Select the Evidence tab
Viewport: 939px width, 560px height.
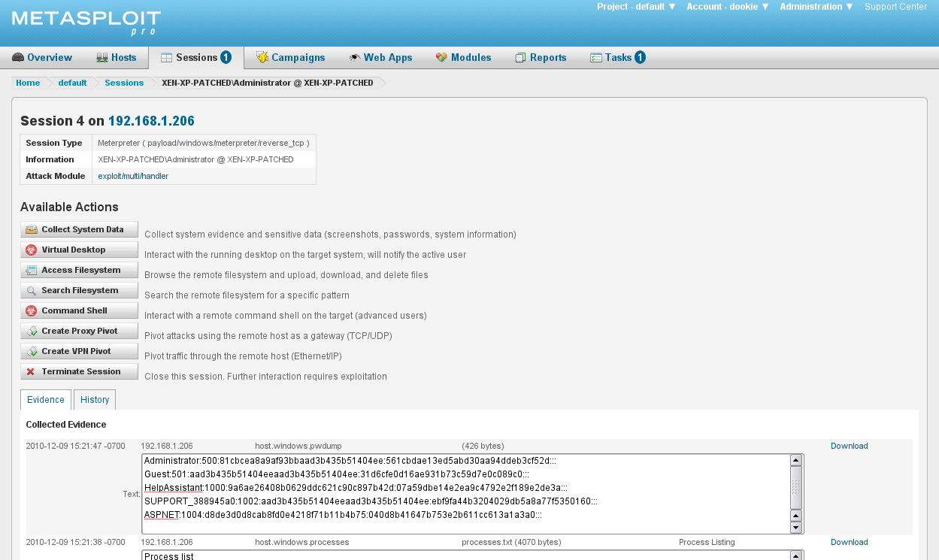tap(45, 399)
